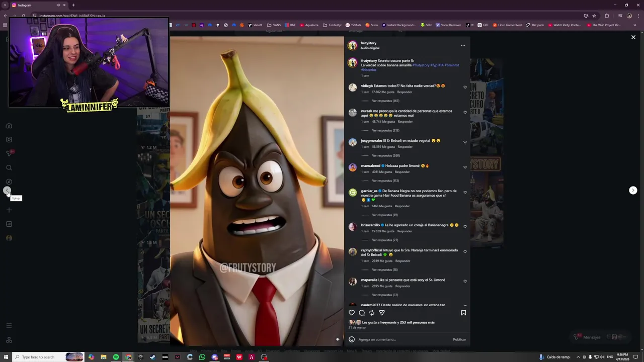Expand 'Ver respuestas (113)' replies
This screenshot has width=644, height=362.
coord(385,180)
